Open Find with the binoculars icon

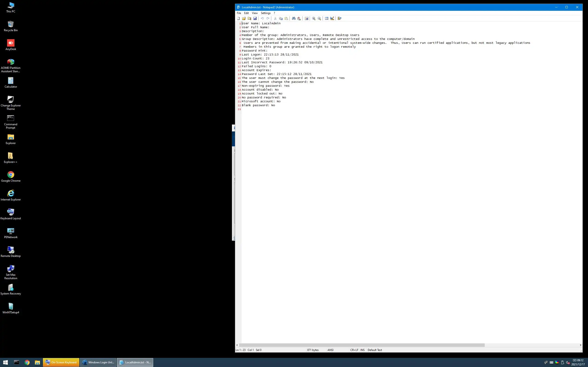click(x=294, y=18)
